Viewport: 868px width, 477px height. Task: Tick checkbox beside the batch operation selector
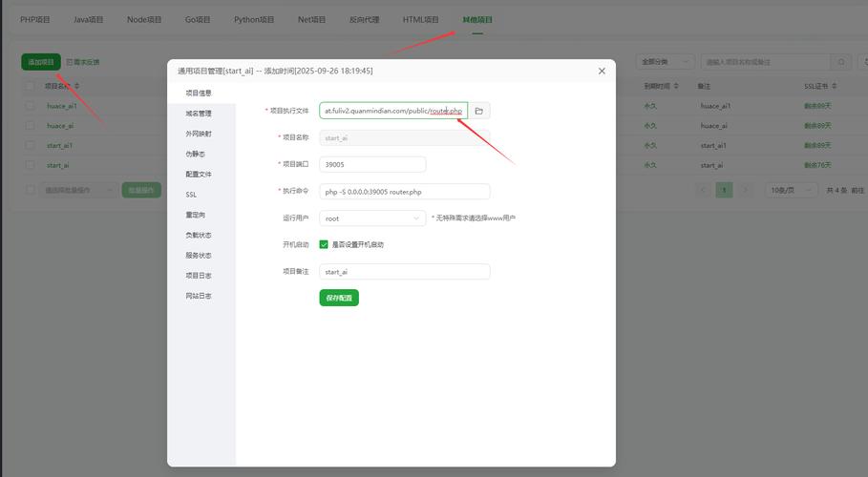[x=31, y=190]
